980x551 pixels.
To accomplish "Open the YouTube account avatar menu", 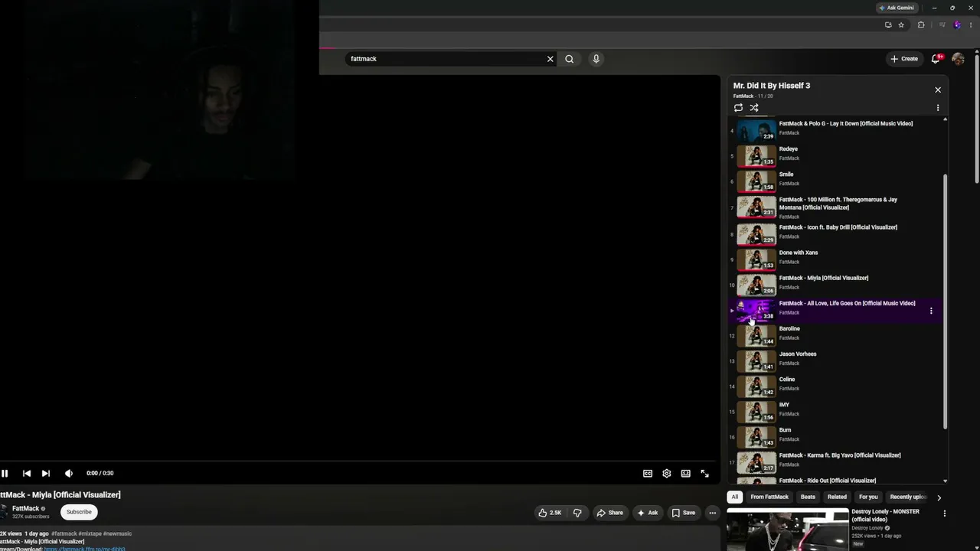I will click(x=958, y=59).
